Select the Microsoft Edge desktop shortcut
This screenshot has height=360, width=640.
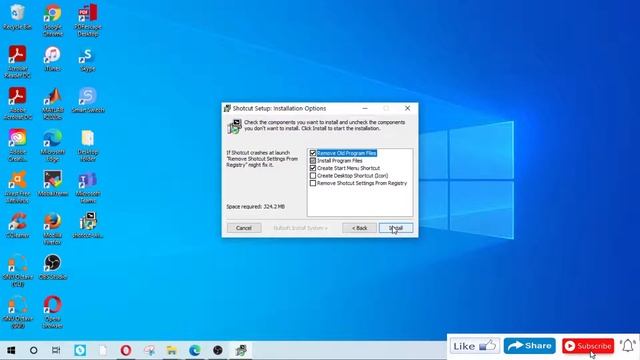tap(53, 145)
